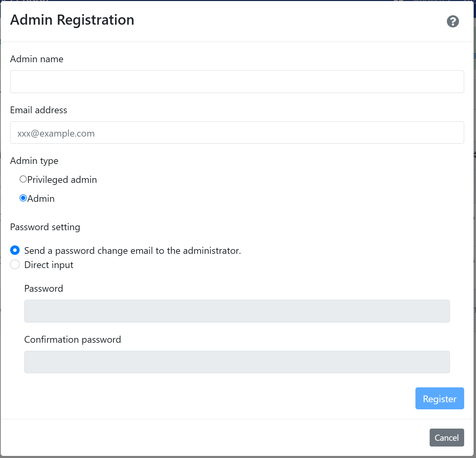Click the disabled Password field

(x=237, y=311)
